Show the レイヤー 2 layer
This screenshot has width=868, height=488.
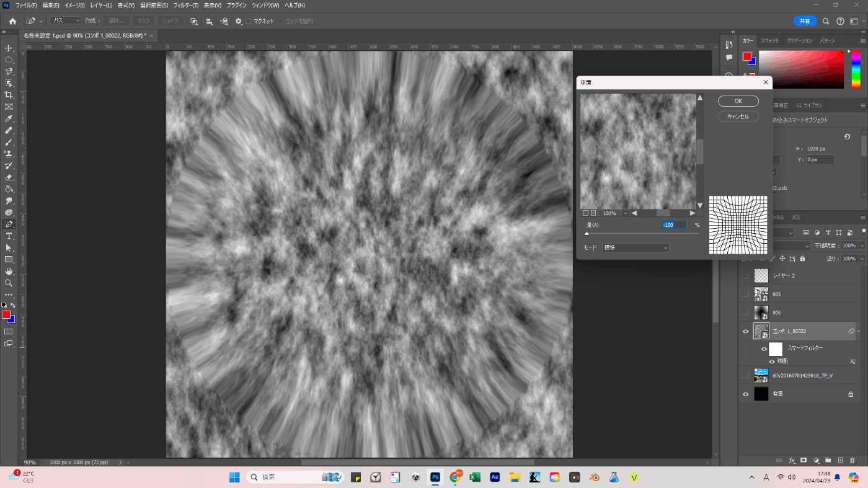(745, 275)
